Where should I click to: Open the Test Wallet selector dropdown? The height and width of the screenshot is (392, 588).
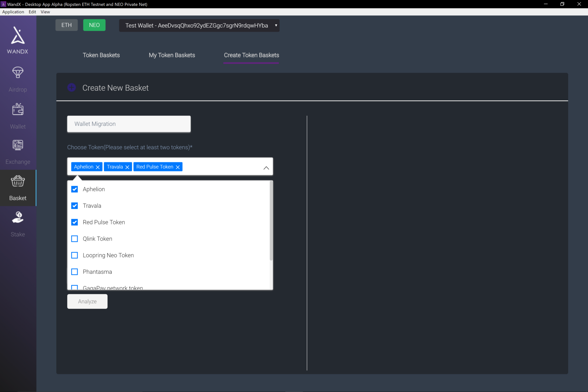[x=199, y=25]
